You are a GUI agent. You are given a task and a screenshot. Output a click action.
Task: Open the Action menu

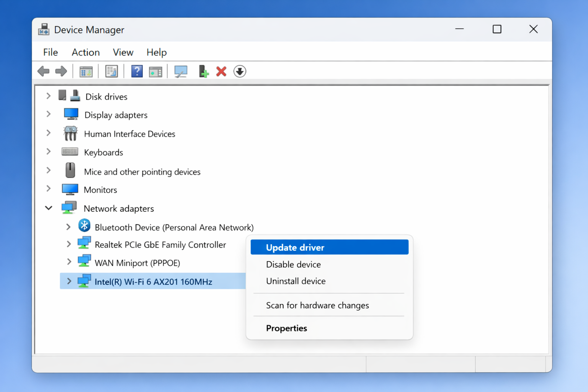[85, 52]
